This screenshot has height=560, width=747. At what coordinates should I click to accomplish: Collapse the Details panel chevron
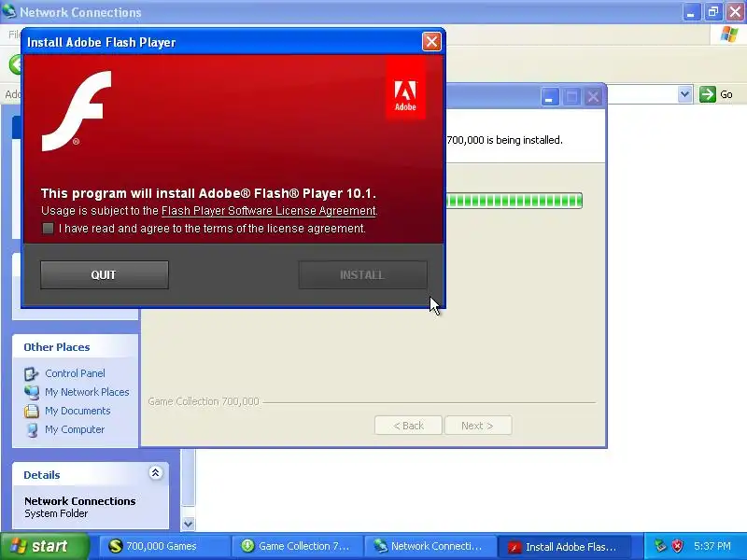155,473
